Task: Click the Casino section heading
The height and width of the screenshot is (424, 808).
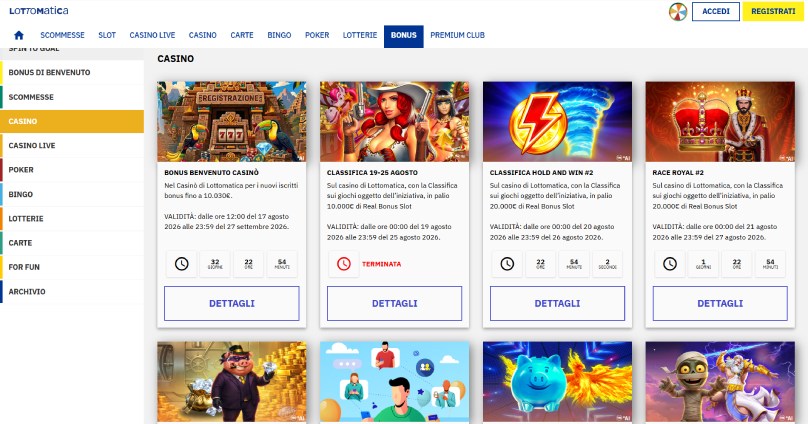Action: (x=176, y=59)
